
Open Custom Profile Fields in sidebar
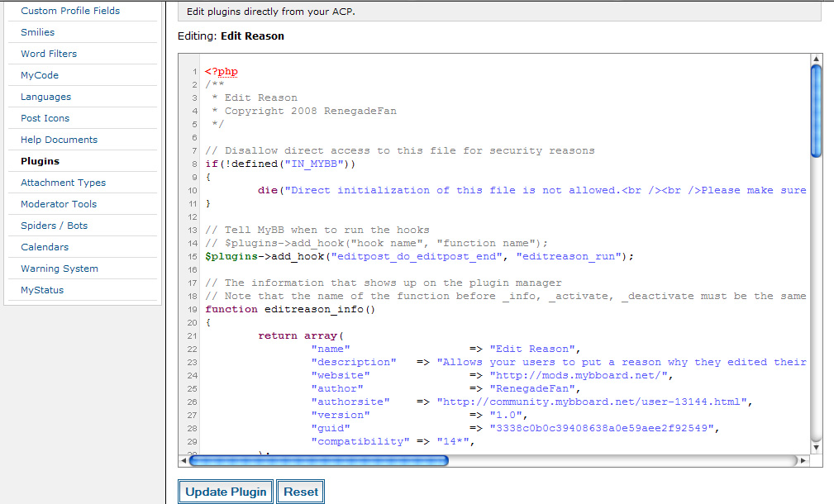(x=70, y=11)
